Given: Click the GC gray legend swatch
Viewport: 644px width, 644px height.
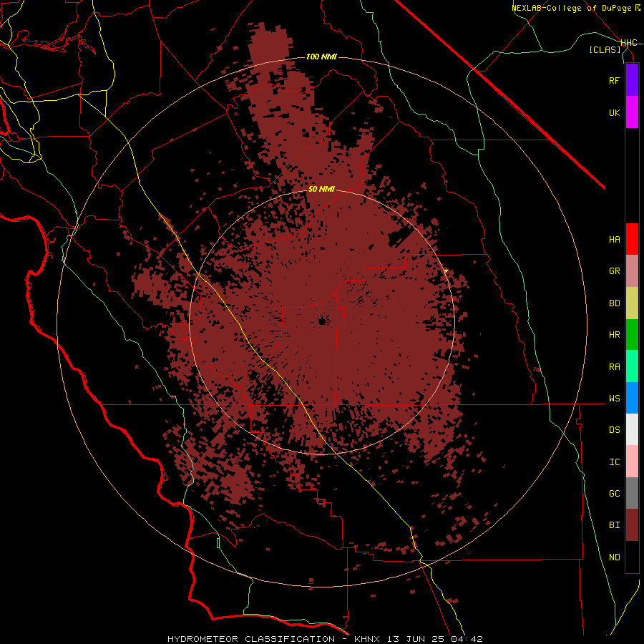Looking at the screenshot, I should point(632,493).
